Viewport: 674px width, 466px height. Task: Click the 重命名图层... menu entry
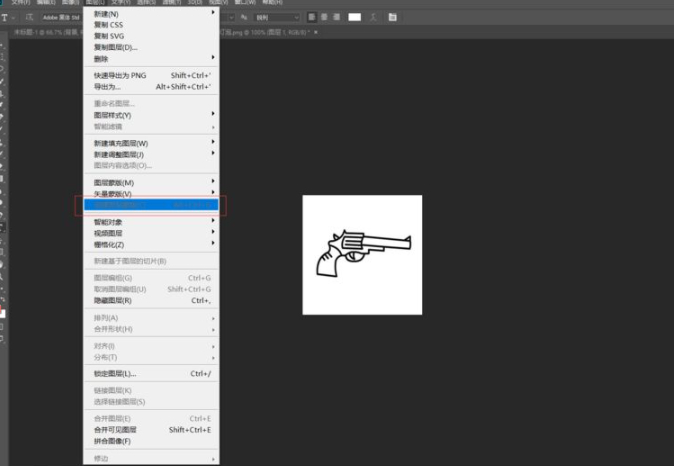pos(151,104)
